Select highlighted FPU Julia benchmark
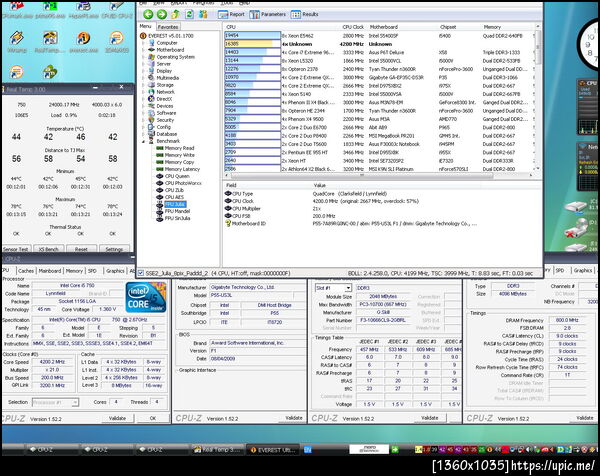The width and height of the screenshot is (600, 476). click(175, 204)
